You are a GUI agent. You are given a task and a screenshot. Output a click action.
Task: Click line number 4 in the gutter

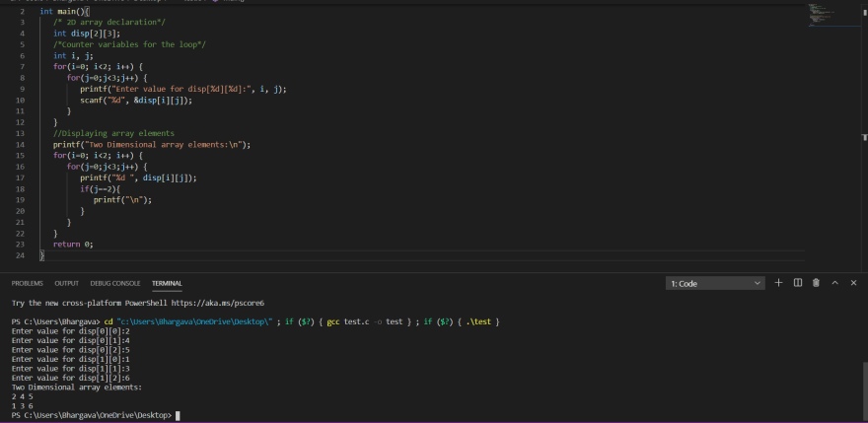pyautogui.click(x=22, y=34)
